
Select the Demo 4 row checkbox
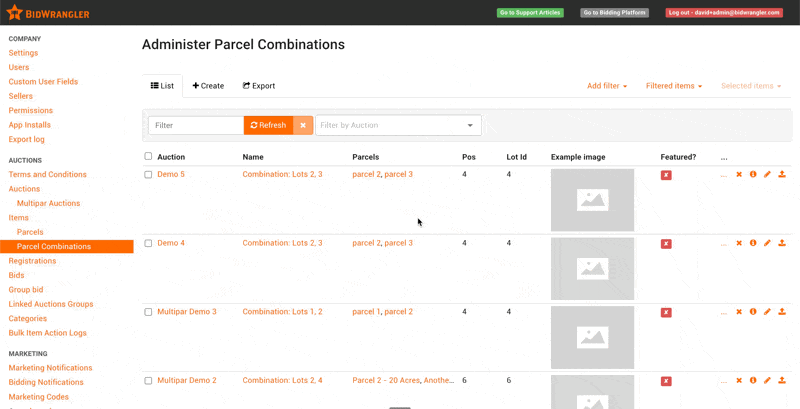pos(148,243)
